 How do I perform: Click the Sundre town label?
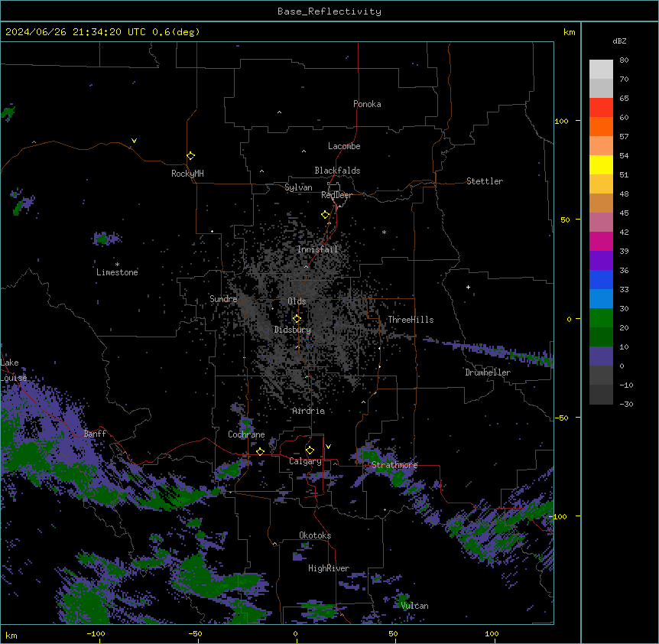pyautogui.click(x=223, y=299)
